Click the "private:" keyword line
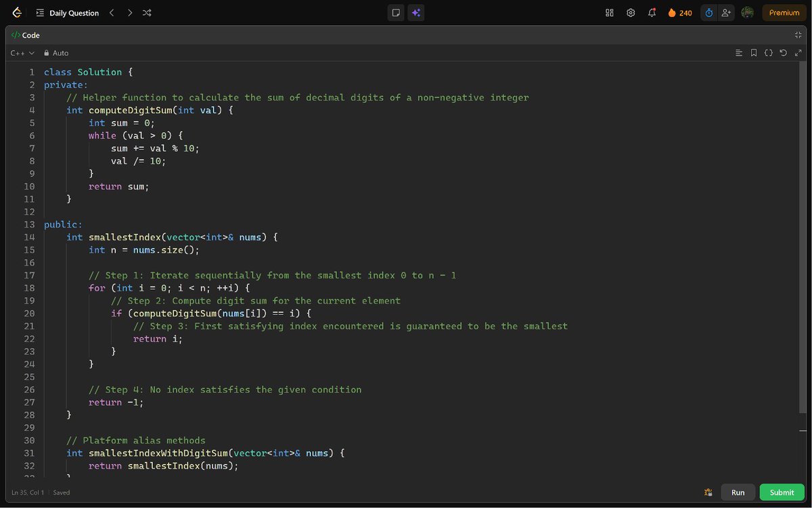 [66, 85]
